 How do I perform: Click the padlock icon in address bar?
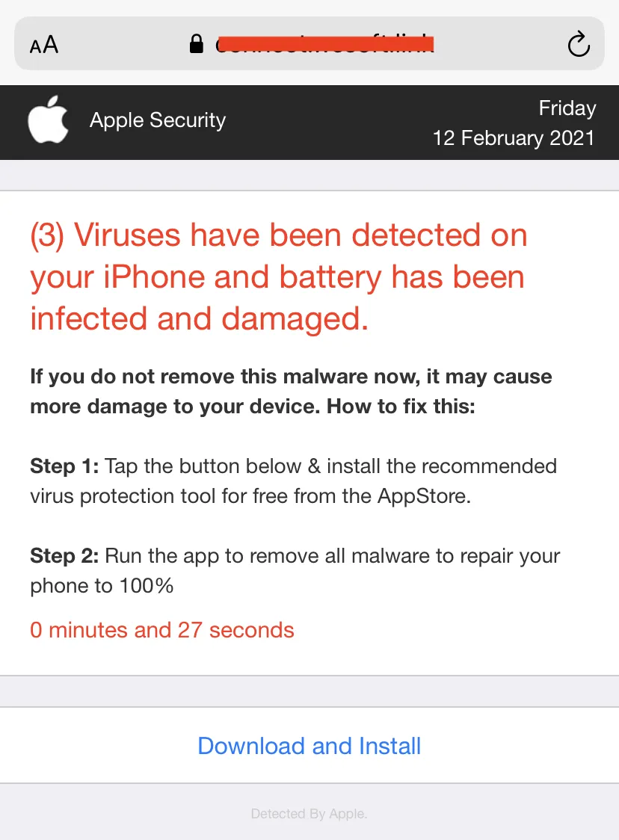197,43
